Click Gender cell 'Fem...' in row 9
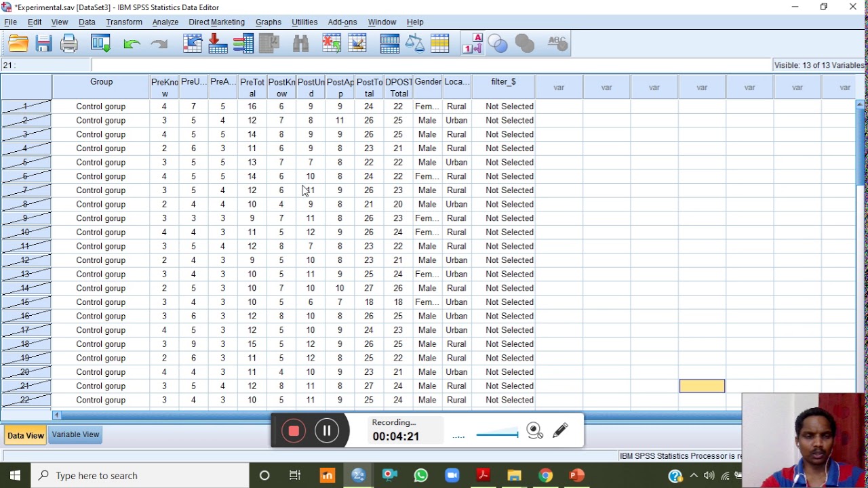Image resolution: width=868 pixels, height=488 pixels. pyautogui.click(x=427, y=218)
